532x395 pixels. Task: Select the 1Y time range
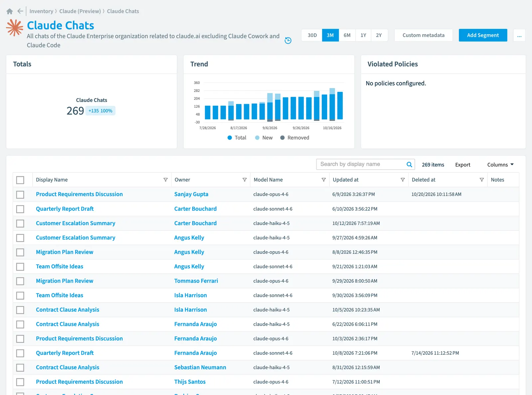pyautogui.click(x=363, y=35)
